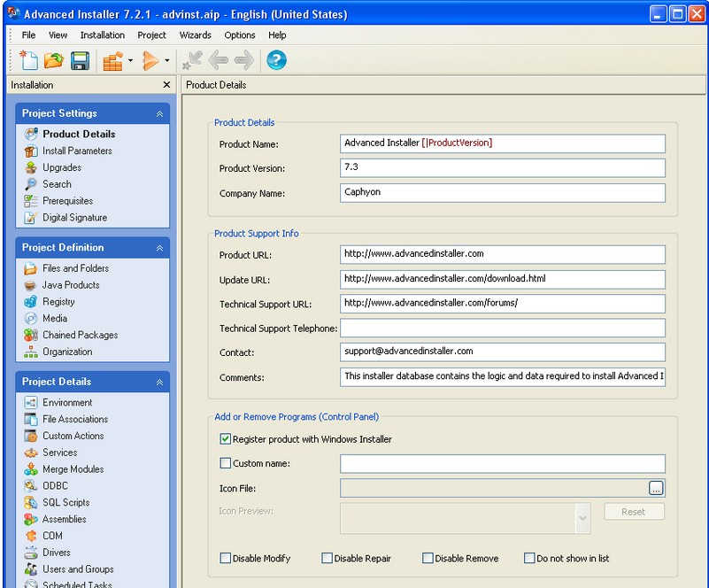The image size is (709, 588).
Task: Click the New Project toolbar icon
Action: [29, 60]
